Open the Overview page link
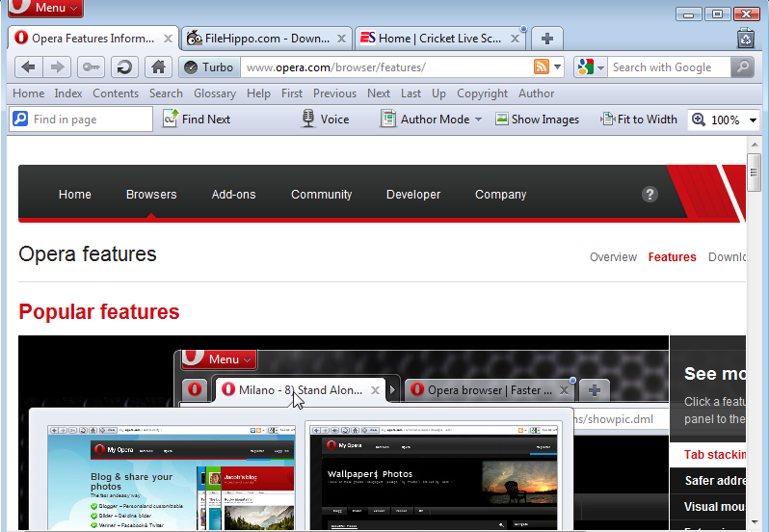The width and height of the screenshot is (769, 532). point(613,257)
